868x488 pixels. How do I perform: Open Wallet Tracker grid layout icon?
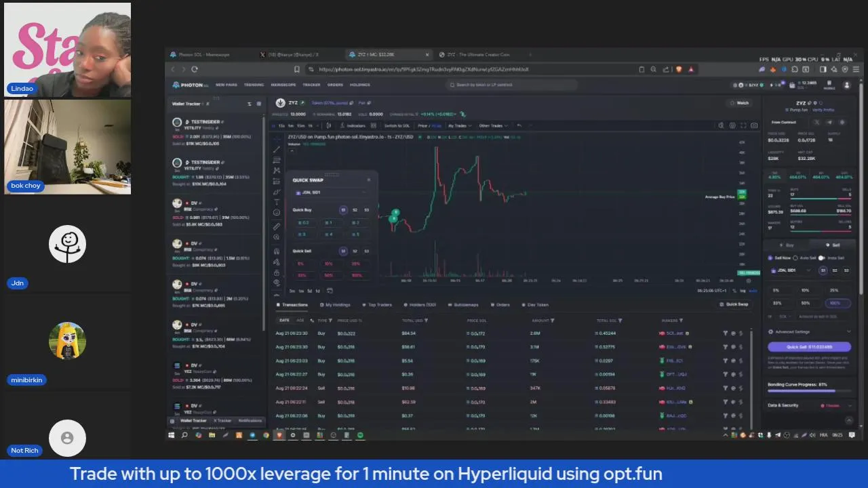pyautogui.click(x=258, y=104)
